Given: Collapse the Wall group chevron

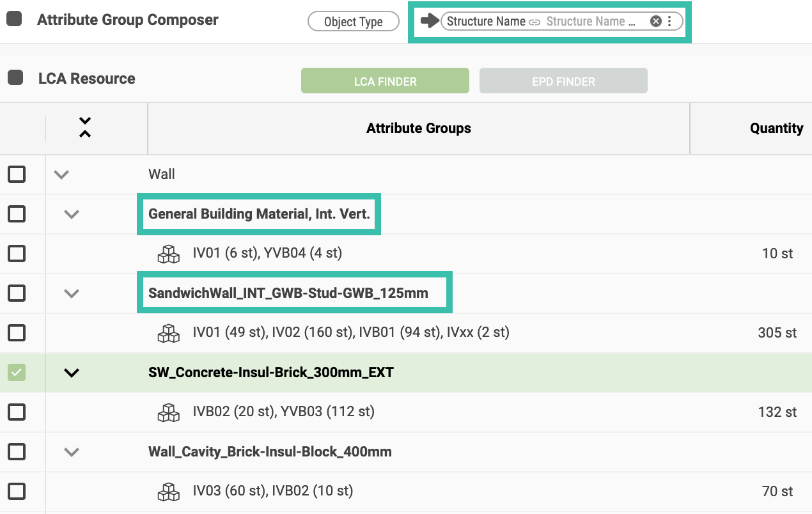Looking at the screenshot, I should pos(61,174).
